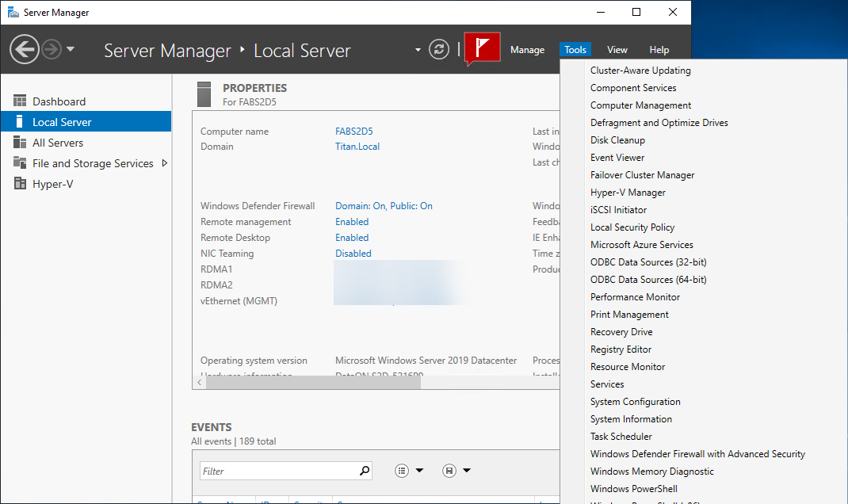Select the All Servers sidebar icon
Viewport: 848px width, 504px height.
pos(20,143)
